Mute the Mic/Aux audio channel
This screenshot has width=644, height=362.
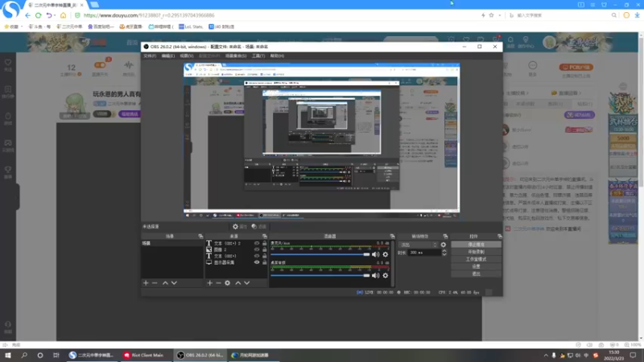pyautogui.click(x=375, y=254)
